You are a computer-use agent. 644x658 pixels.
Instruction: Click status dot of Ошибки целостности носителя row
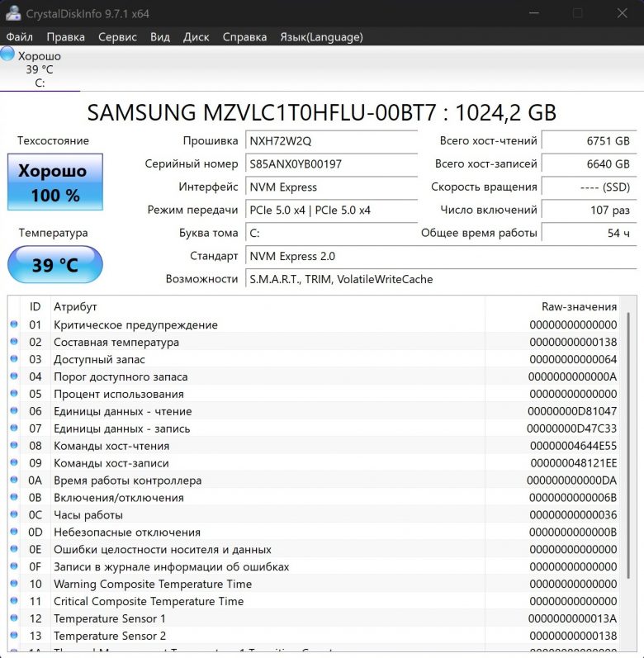pyautogui.click(x=14, y=548)
